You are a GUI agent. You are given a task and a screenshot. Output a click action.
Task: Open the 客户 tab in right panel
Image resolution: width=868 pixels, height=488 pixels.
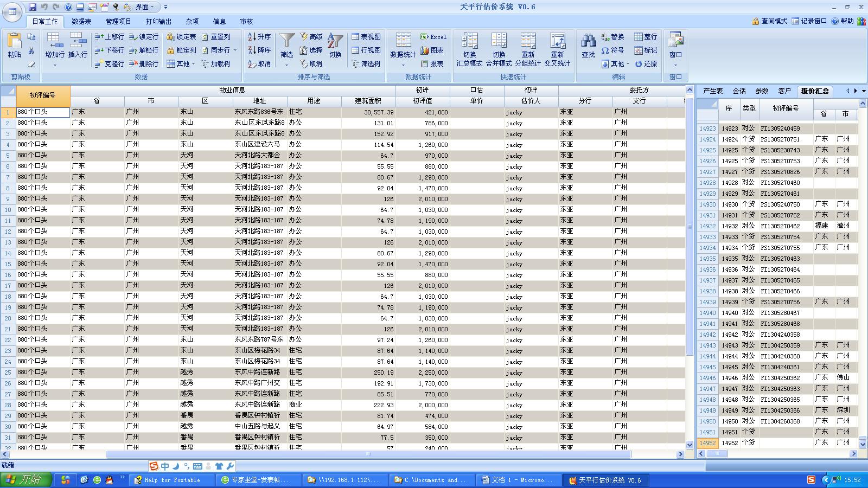pos(784,91)
